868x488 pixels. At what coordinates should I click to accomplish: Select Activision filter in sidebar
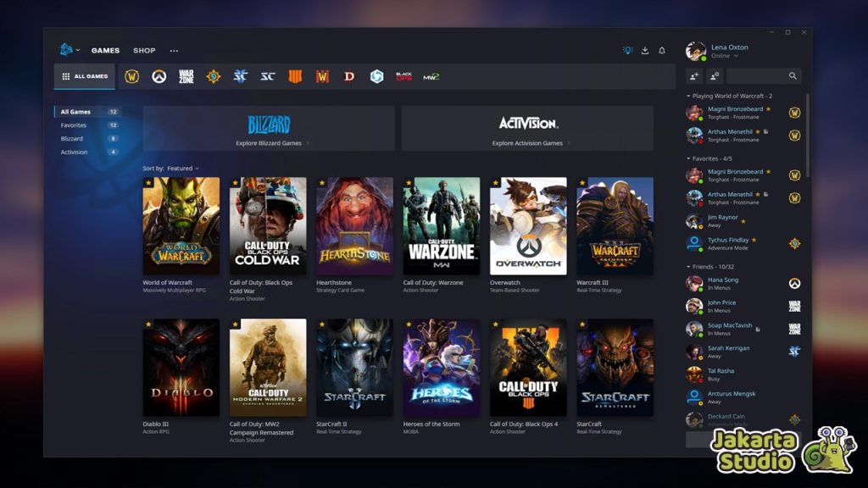point(87,152)
